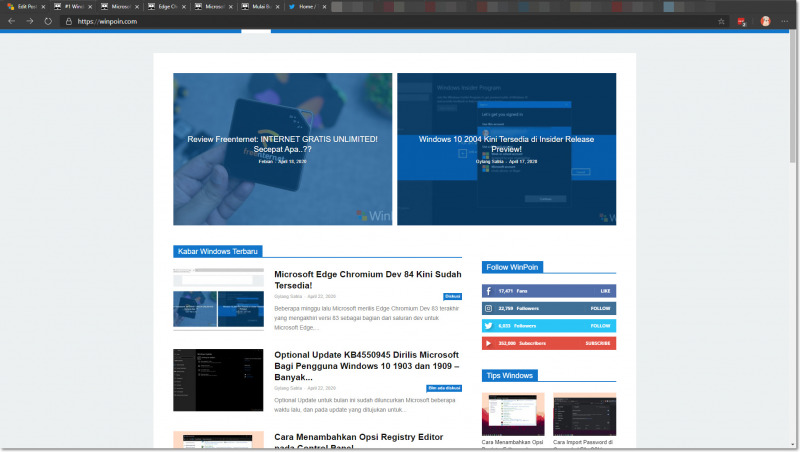Click FOLLOW on the Twitter followers bar
Viewport: 800px width, 452px height.
coord(601,325)
